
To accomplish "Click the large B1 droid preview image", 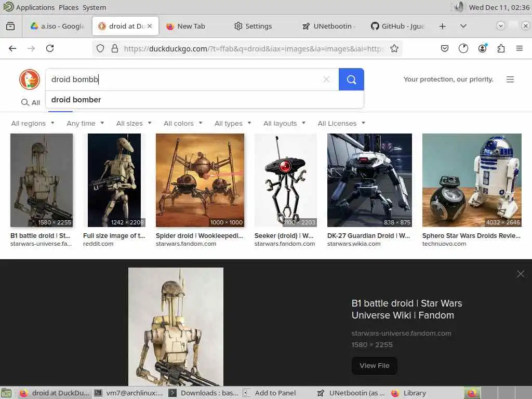I will [x=176, y=326].
